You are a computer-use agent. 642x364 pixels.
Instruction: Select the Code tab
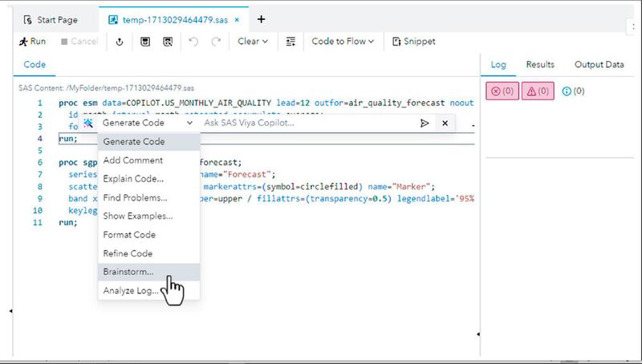pyautogui.click(x=35, y=65)
